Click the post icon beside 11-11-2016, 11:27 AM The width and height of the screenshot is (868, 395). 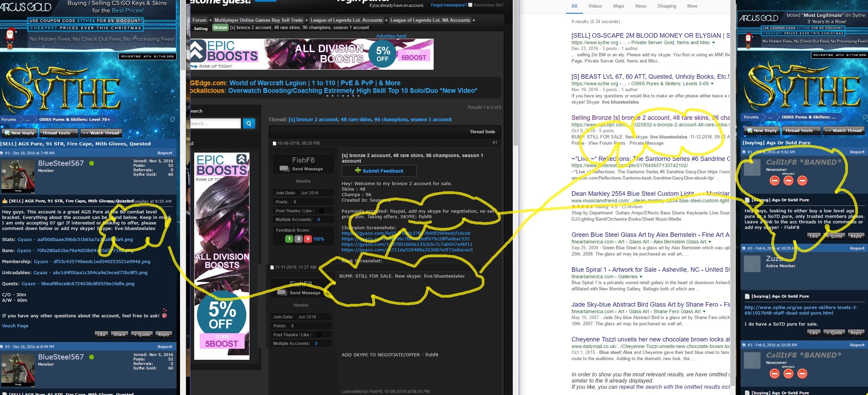click(272, 267)
